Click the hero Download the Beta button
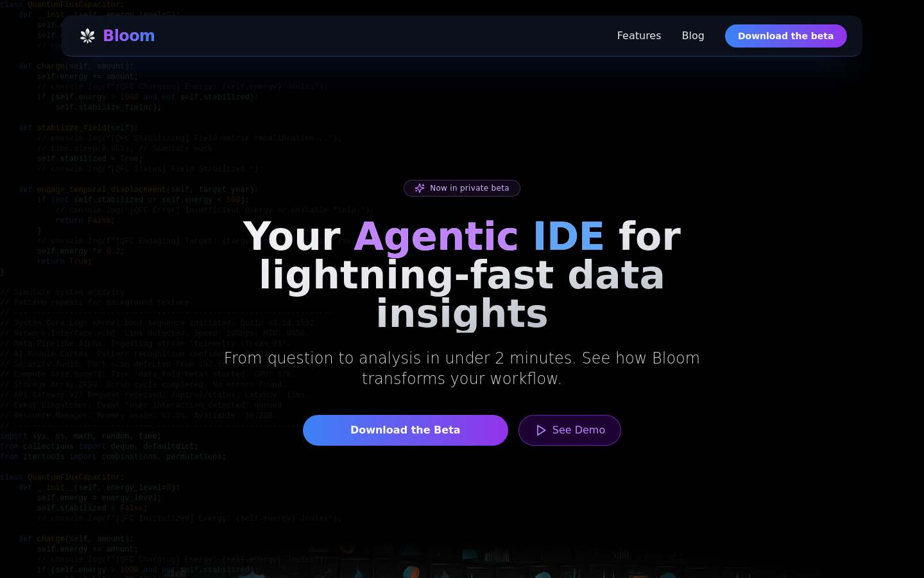This screenshot has width=924, height=578. [x=405, y=430]
